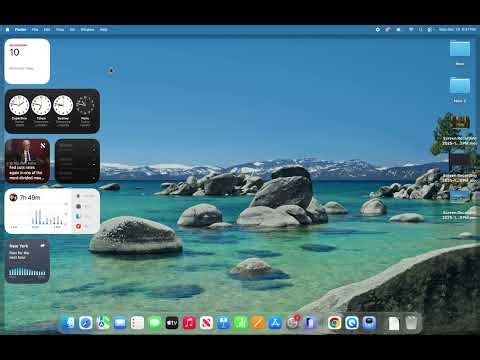
Task: Click the date and time in menu bar
Action: (457, 29)
